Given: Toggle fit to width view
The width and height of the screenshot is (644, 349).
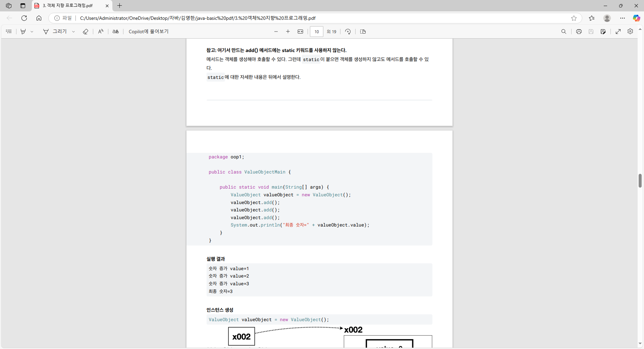Looking at the screenshot, I should click(300, 32).
